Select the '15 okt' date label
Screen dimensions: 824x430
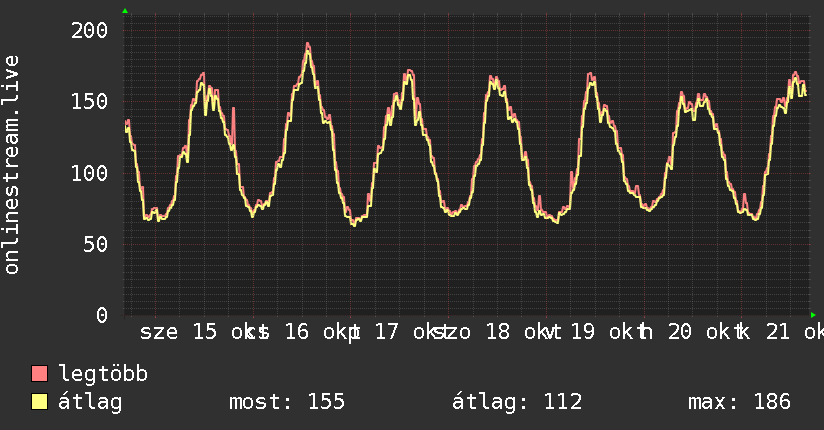pos(224,332)
